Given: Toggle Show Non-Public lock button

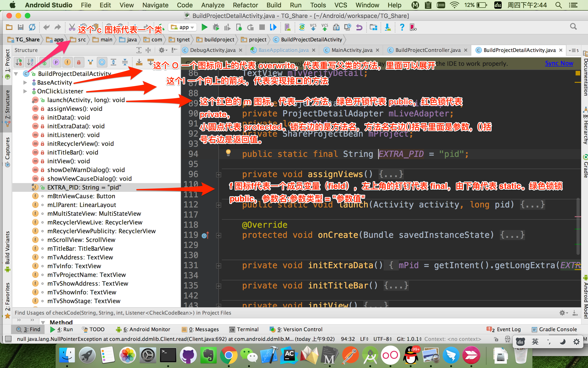Looking at the screenshot, I should [x=79, y=62].
